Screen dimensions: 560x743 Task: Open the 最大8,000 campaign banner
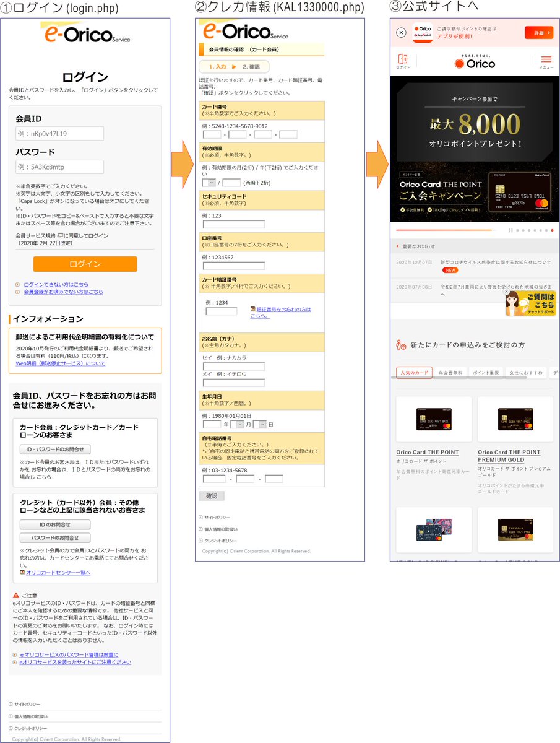(x=475, y=149)
